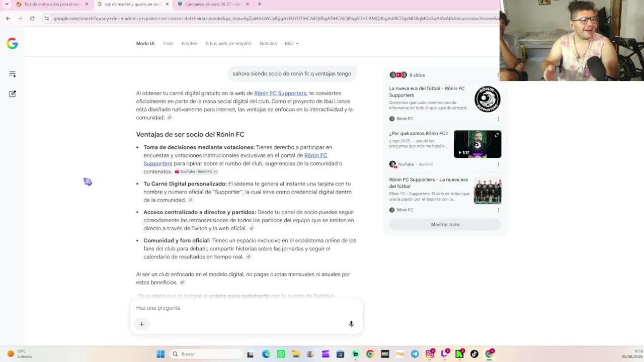This screenshot has width=644, height=362.
Task: Click source link icon after 'estos beneficios.'
Action: tap(182, 283)
